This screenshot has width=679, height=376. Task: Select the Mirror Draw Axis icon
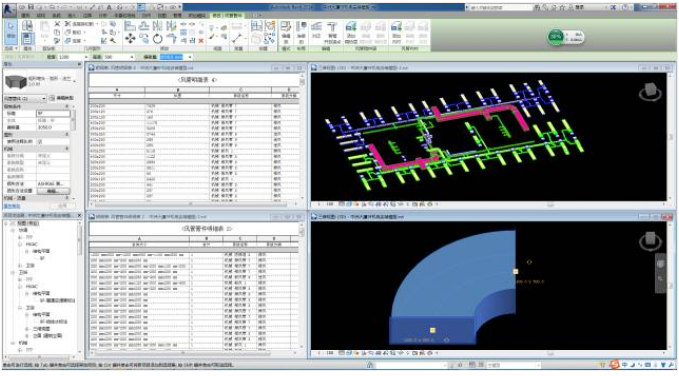click(171, 26)
